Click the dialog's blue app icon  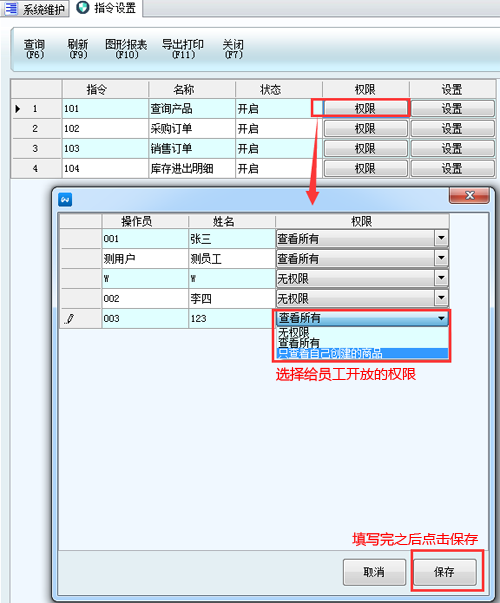(65, 200)
